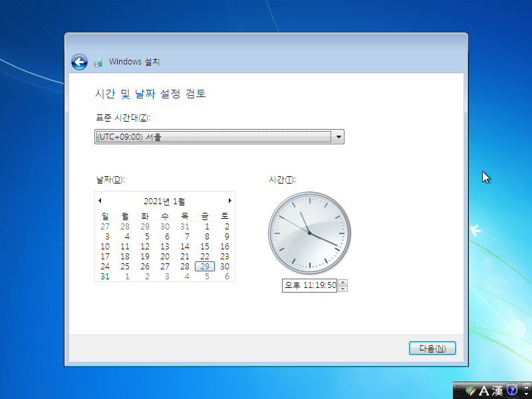Decrease time with the down spinner arrow
The image size is (532, 399).
342,289
